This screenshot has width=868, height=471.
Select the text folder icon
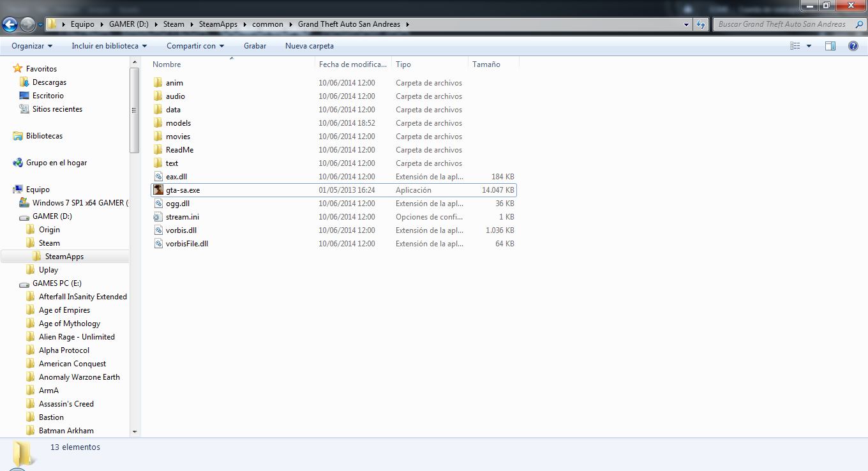tap(158, 163)
